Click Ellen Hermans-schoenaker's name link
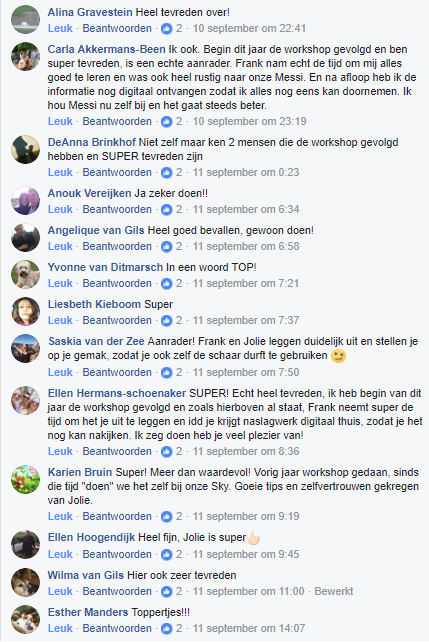This screenshot has width=429, height=642. [117, 393]
